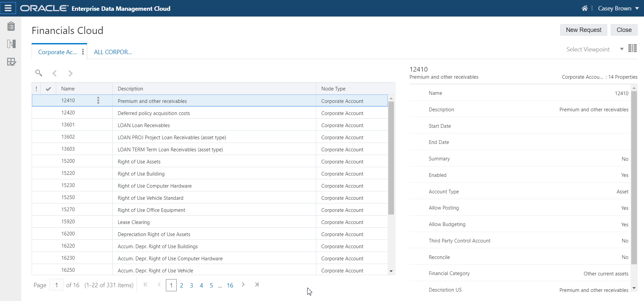644x301 pixels.
Task: Select row 15250 Right of Use Vehicle Standard
Action: coord(210,198)
